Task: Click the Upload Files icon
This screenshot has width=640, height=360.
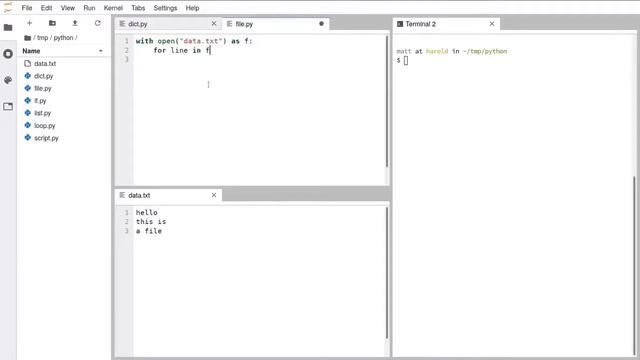Action: point(75,23)
